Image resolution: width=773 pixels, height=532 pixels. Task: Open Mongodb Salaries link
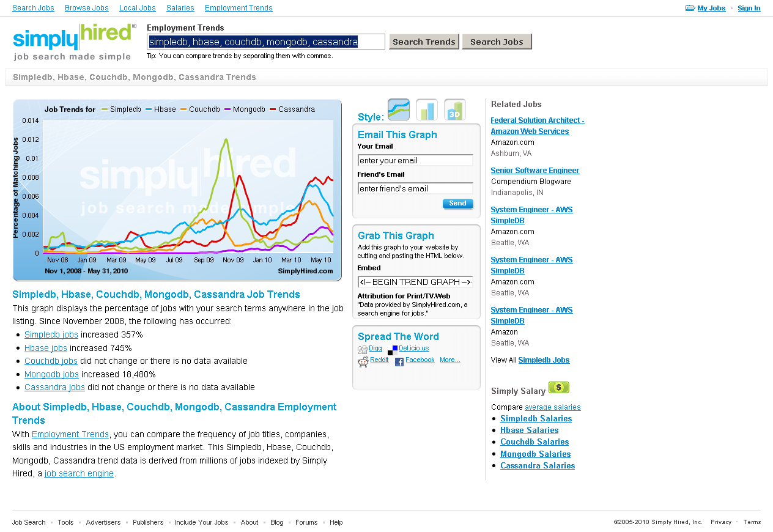click(536, 454)
